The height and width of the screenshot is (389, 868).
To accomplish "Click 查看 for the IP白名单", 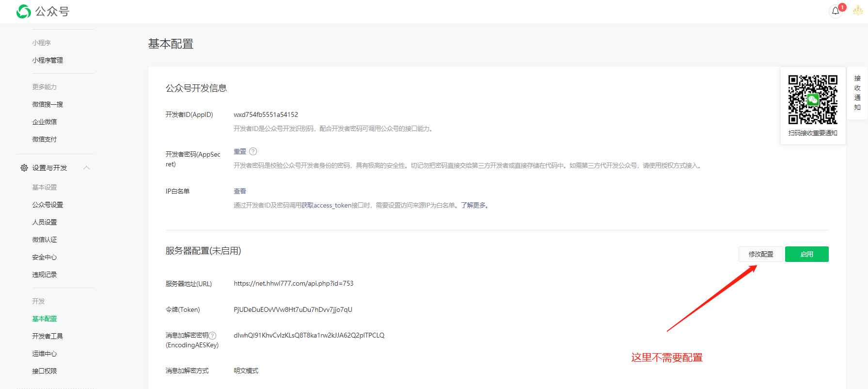I will coord(240,191).
